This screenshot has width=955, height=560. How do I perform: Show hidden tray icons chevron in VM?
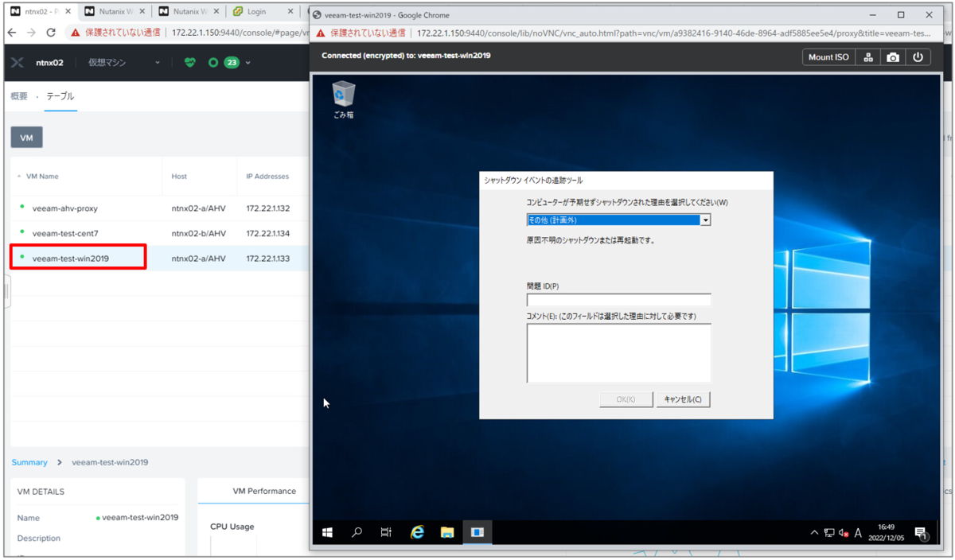click(814, 533)
